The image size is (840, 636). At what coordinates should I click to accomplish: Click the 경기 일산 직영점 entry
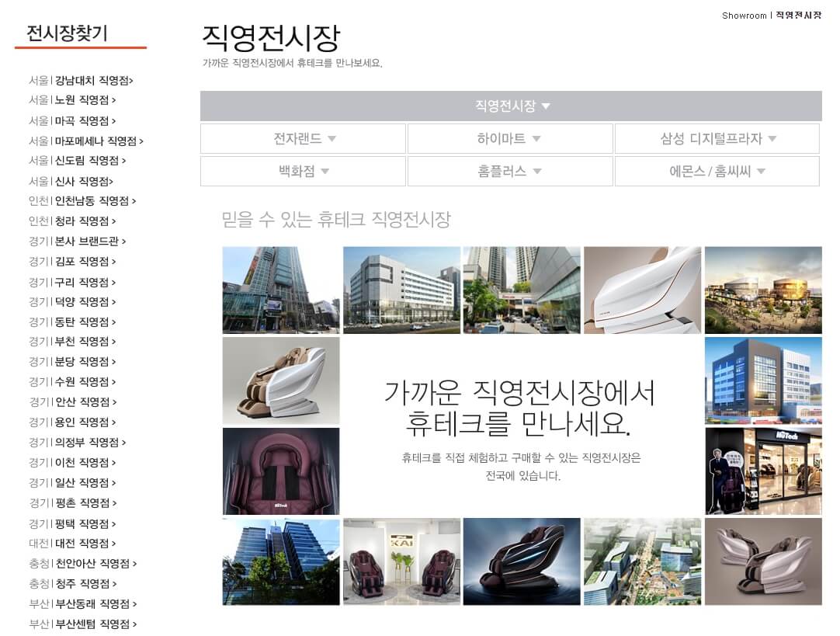point(72,483)
